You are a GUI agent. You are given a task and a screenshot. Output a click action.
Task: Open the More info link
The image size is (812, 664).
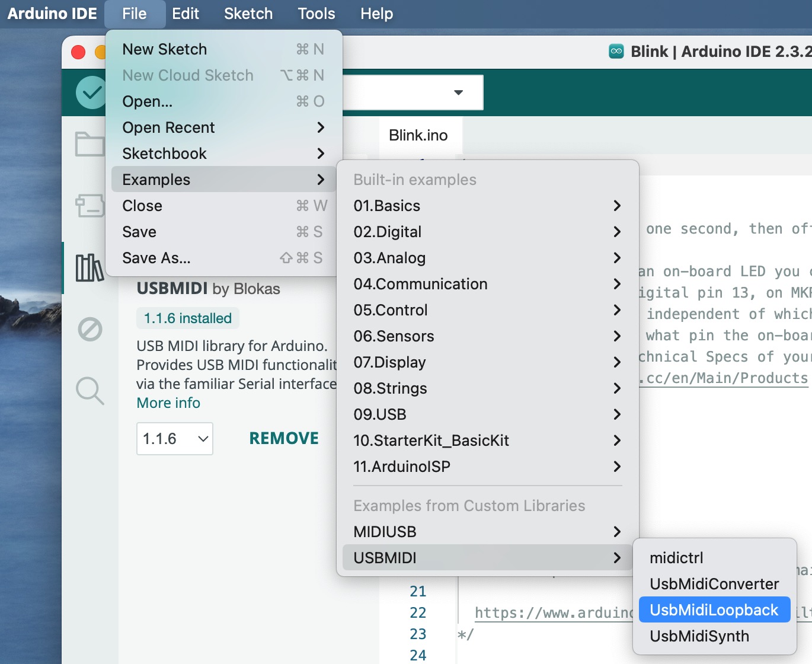168,403
